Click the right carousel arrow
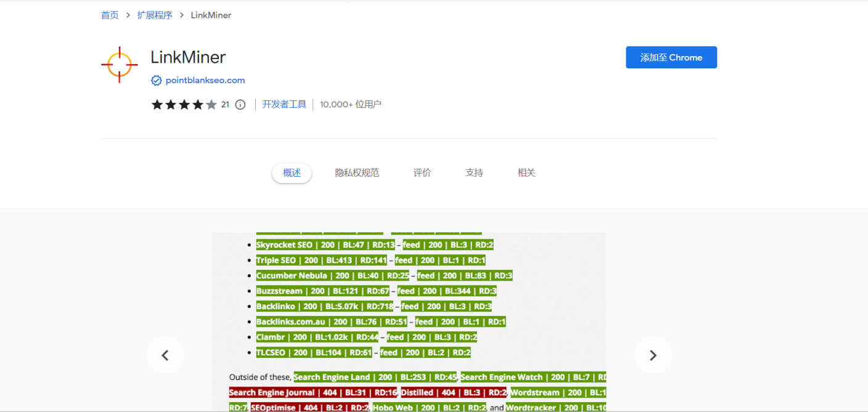This screenshot has height=412, width=868. click(x=653, y=355)
